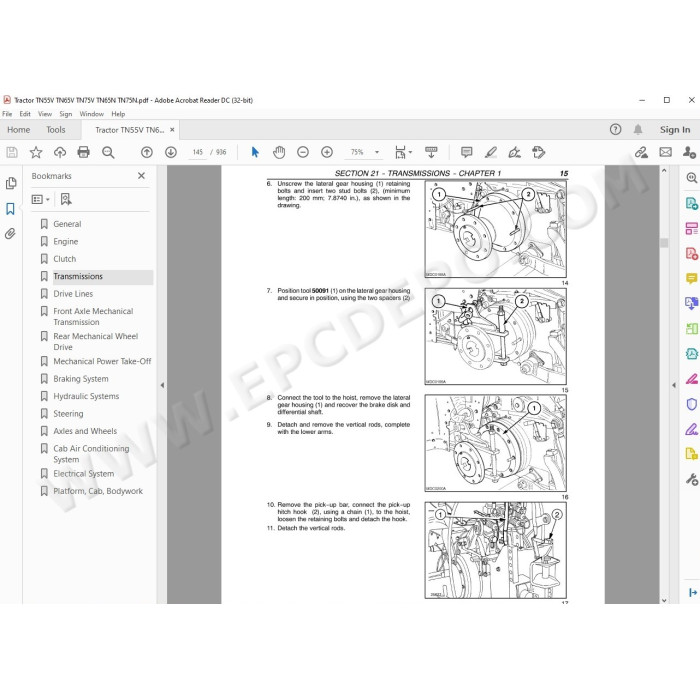700x700 pixels.
Task: Open the Sign menu
Action: (66, 114)
